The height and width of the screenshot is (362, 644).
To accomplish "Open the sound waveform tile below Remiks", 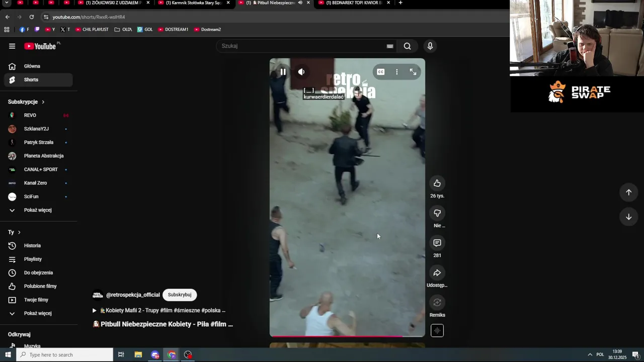I will pos(437,331).
